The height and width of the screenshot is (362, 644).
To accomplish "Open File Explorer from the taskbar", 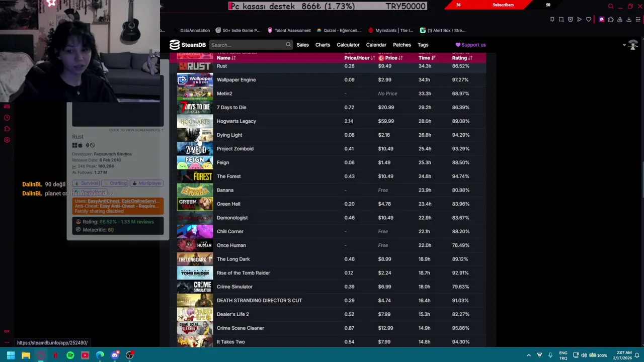I will (26, 355).
